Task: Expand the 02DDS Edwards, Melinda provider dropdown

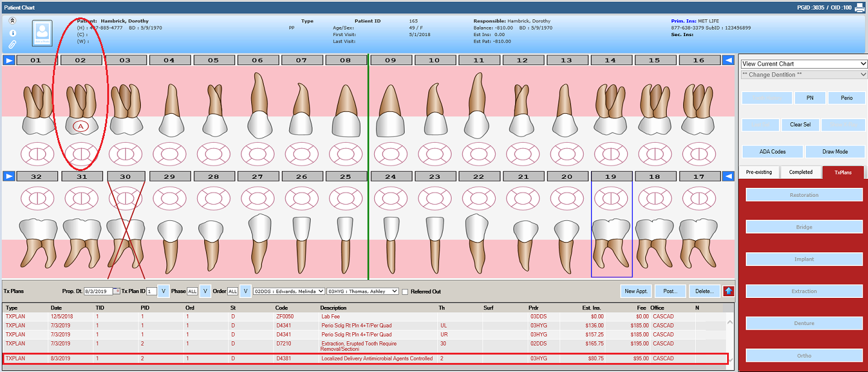Action: tap(289, 291)
